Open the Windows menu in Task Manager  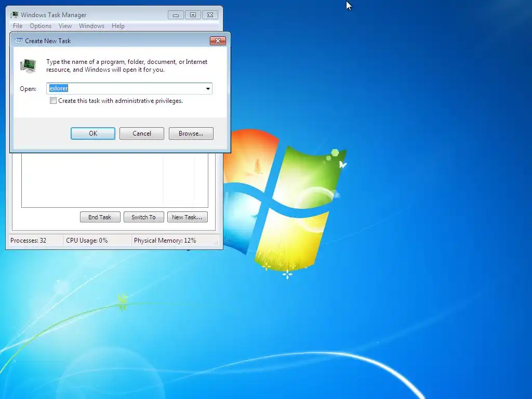(91, 26)
